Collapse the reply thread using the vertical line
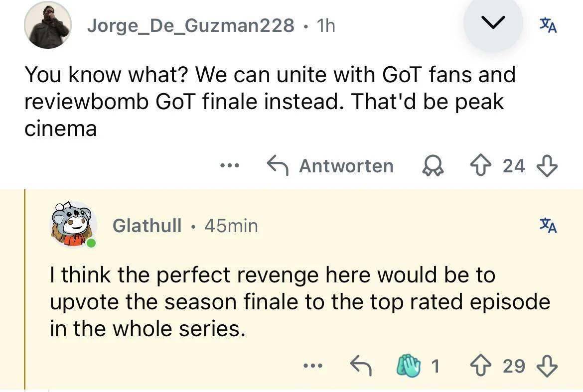Image resolution: width=583 pixels, height=392 pixels. click(25, 289)
